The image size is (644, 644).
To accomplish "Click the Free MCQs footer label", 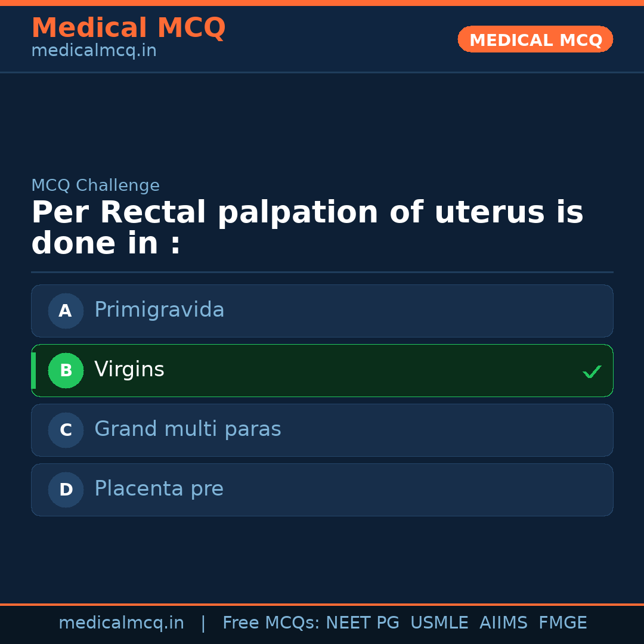I will 271,623.
